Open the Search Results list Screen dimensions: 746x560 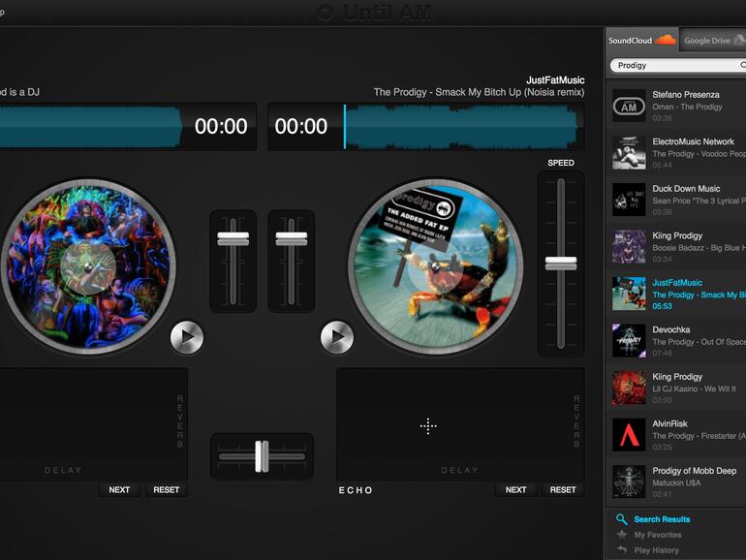(662, 519)
